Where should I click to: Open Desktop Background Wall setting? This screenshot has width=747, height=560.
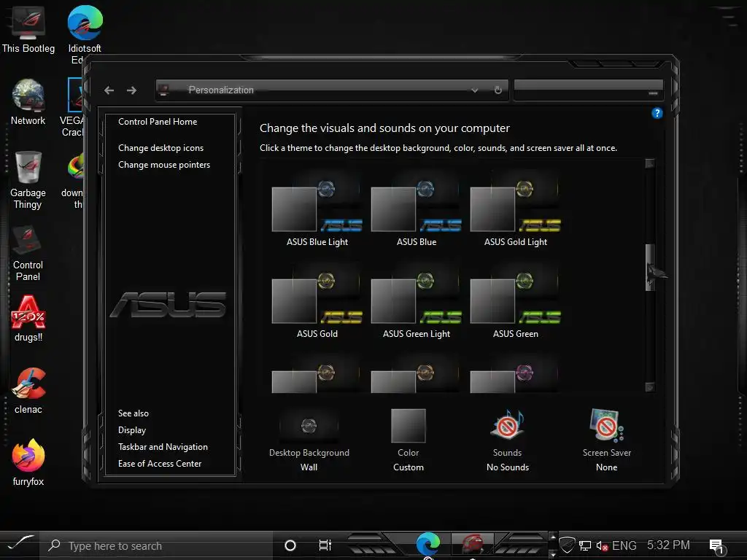point(309,440)
